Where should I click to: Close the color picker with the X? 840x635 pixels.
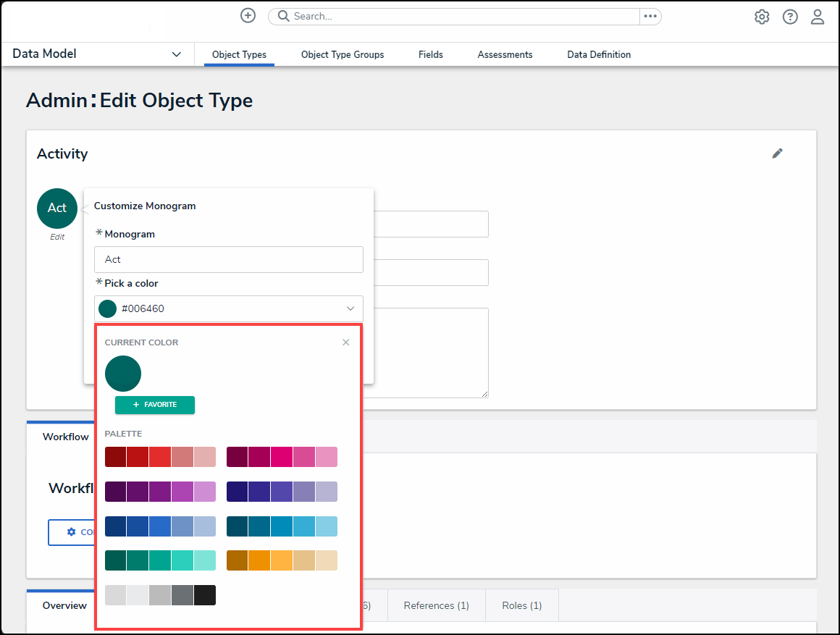click(346, 342)
